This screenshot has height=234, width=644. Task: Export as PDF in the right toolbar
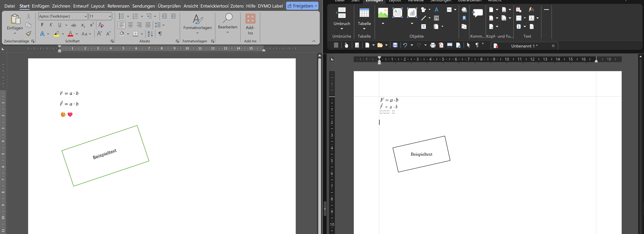(x=441, y=45)
